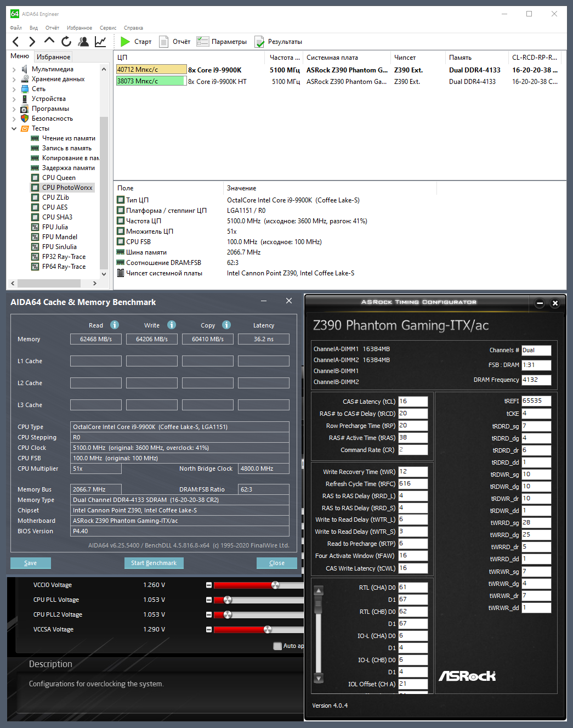Select CPU PhotoWorxx in the tree
The height and width of the screenshot is (728, 573).
tap(67, 188)
